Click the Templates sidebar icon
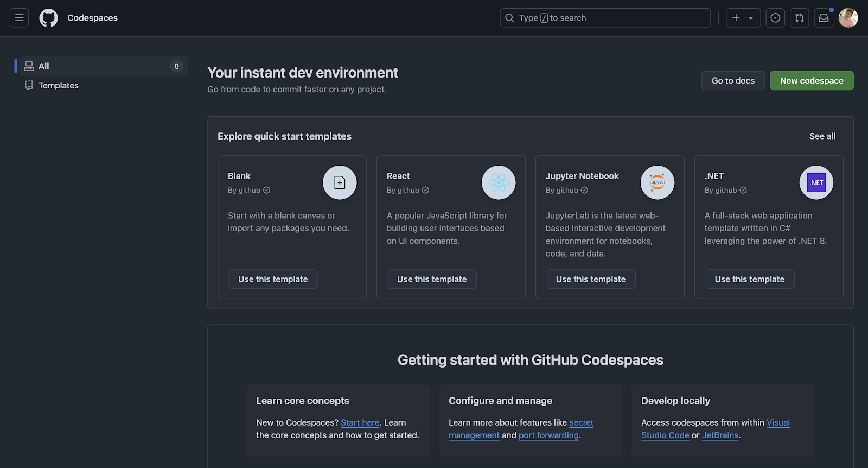This screenshot has width=868, height=468. (x=29, y=85)
